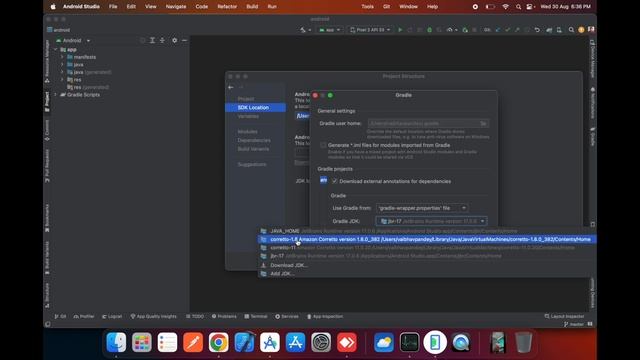The width and height of the screenshot is (640, 360).
Task: Open the Tools menu
Action: pyautogui.click(x=367, y=7)
